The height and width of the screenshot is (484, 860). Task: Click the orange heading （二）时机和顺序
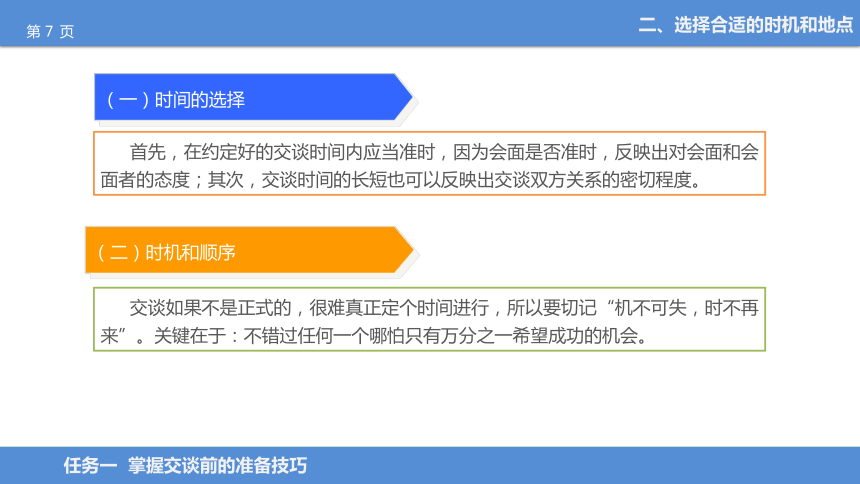[x=249, y=250]
